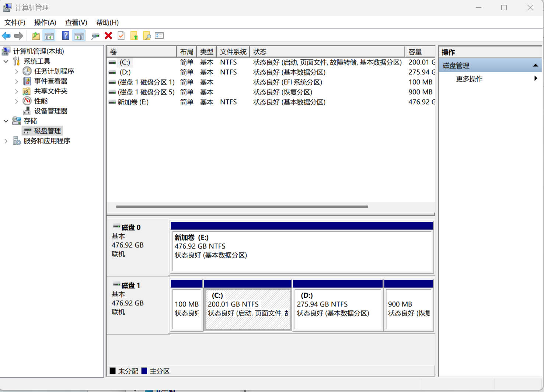Expand the 共享文件夹 tree node chevron
Screen dimensions: 544x392
click(16, 91)
